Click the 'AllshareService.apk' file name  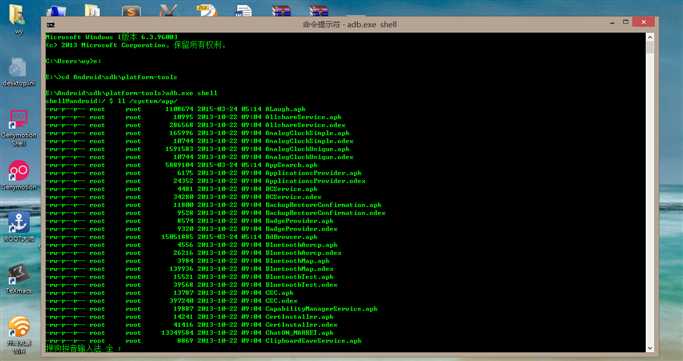click(303, 117)
